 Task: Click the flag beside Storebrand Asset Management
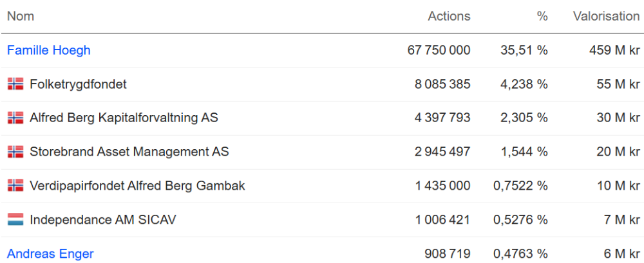pyautogui.click(x=15, y=152)
